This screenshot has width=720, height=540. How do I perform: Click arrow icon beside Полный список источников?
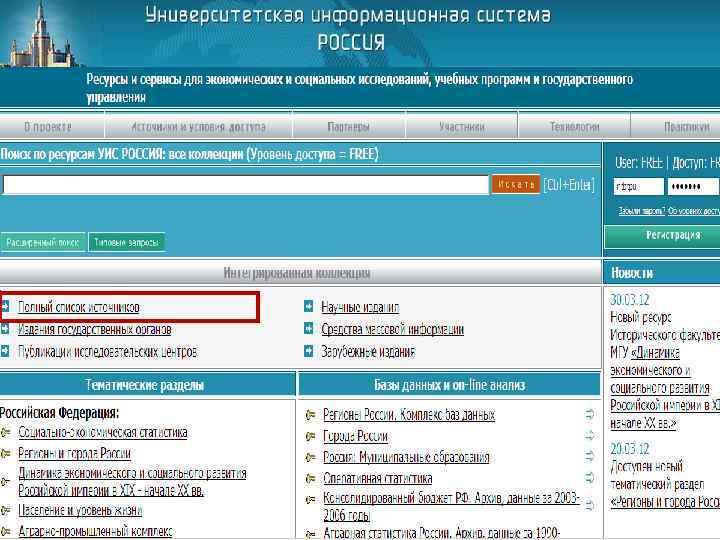5,306
